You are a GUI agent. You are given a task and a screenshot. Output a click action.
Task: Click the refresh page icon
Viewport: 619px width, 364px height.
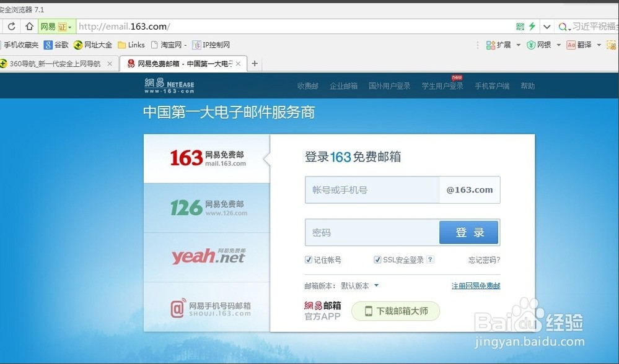(x=11, y=26)
